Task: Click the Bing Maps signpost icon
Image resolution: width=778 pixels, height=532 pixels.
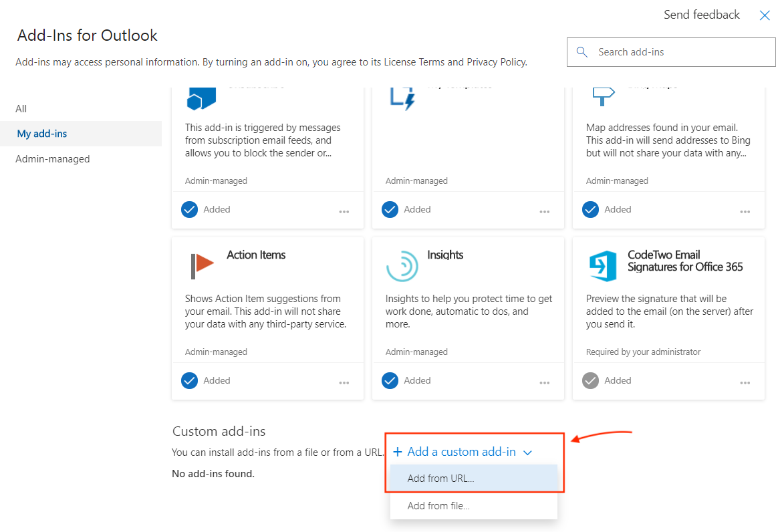Action: click(604, 96)
